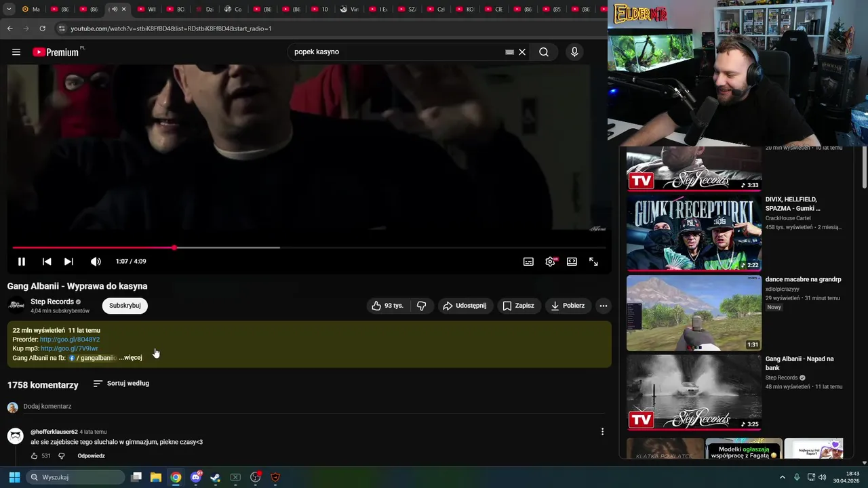The image size is (868, 488).
Task: Go back in browser
Action: click(9, 28)
